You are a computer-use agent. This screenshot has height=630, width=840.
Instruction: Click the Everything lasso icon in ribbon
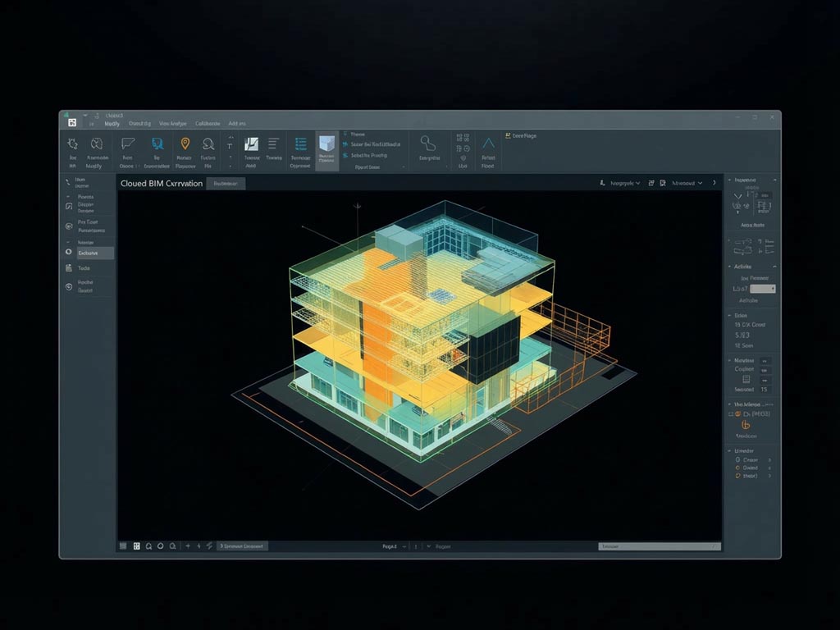click(429, 144)
